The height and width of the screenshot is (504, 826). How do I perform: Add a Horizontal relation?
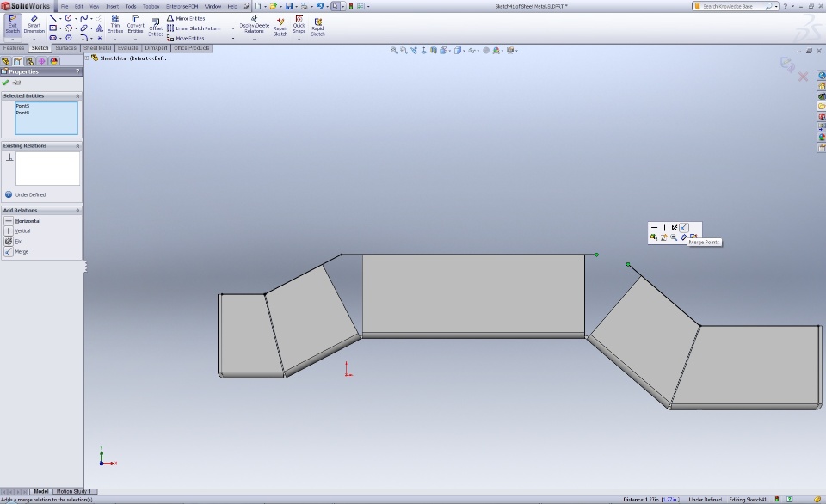[22, 221]
